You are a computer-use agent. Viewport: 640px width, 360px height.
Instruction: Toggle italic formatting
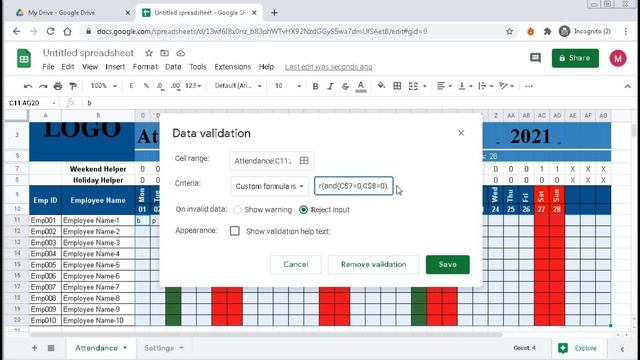(x=330, y=86)
